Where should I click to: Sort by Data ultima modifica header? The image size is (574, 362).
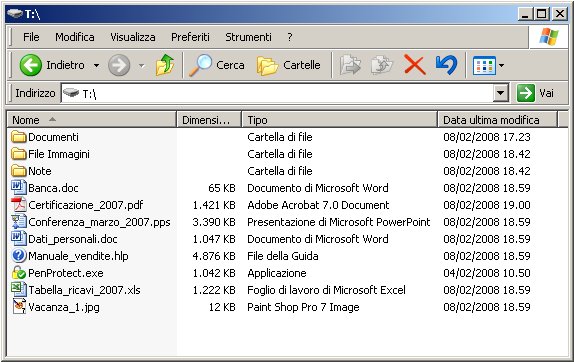pos(497,120)
